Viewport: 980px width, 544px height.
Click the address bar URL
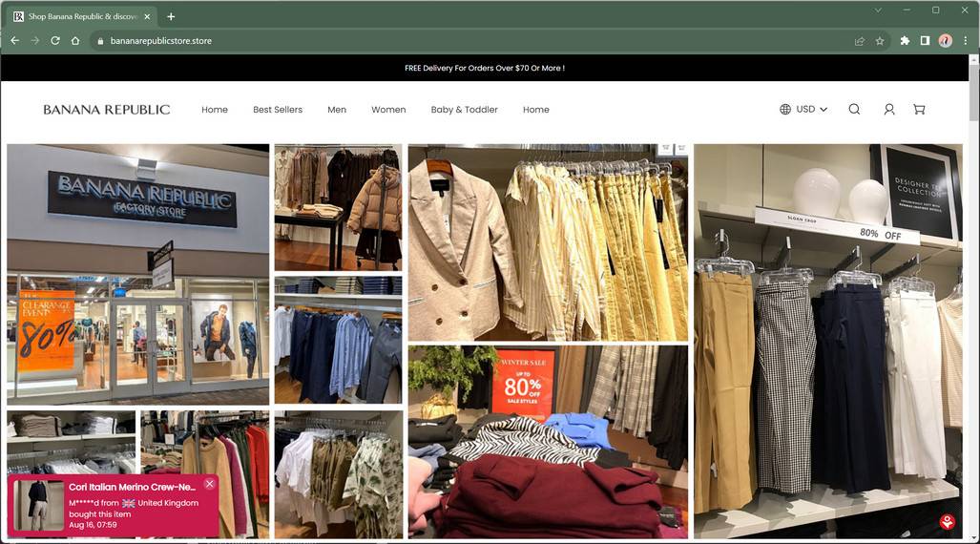tap(160, 41)
